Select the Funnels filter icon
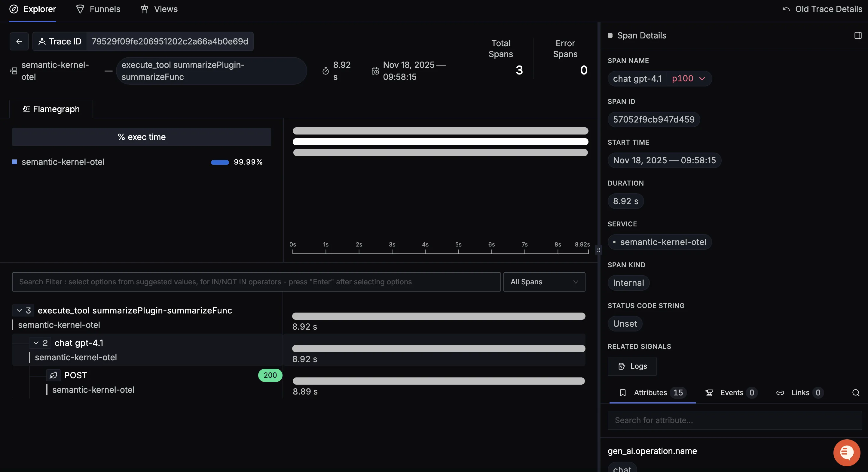Viewport: 868px width, 472px height. pyautogui.click(x=80, y=9)
